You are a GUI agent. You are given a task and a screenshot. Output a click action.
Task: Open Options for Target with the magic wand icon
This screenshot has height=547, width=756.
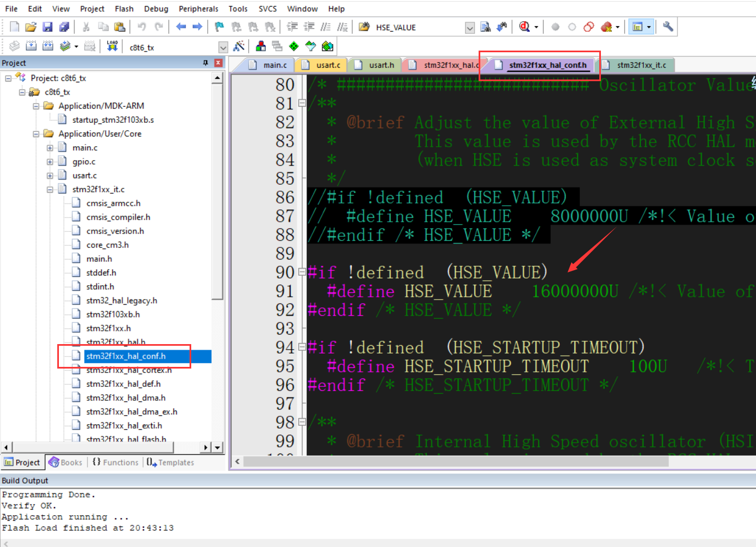point(239,46)
